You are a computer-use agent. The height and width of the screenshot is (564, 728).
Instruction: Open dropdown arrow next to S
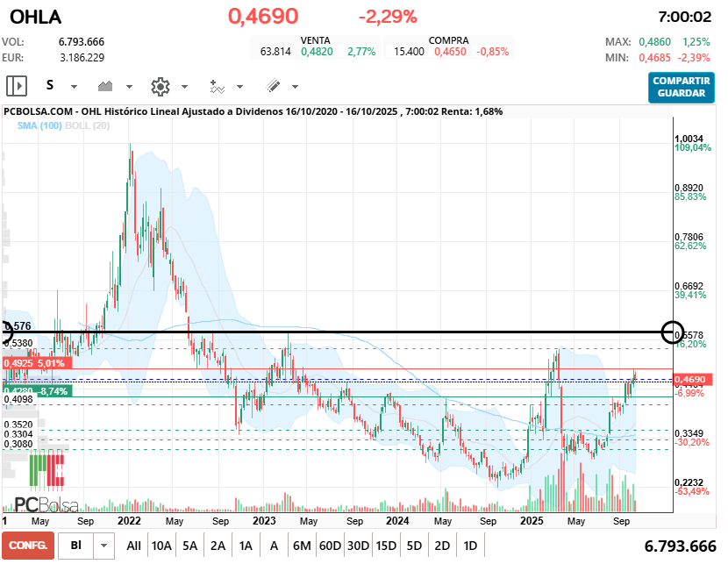(74, 86)
